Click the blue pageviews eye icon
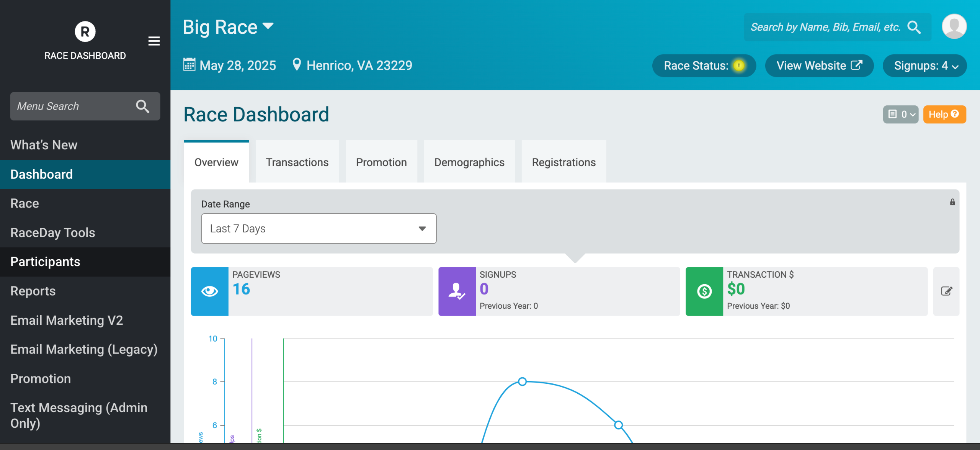980x450 pixels. coord(210,291)
